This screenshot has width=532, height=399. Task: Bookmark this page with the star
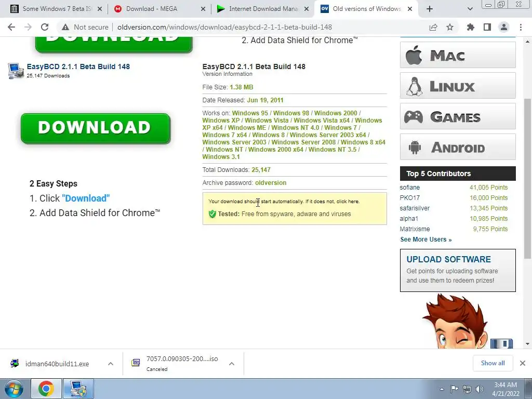coord(450,27)
